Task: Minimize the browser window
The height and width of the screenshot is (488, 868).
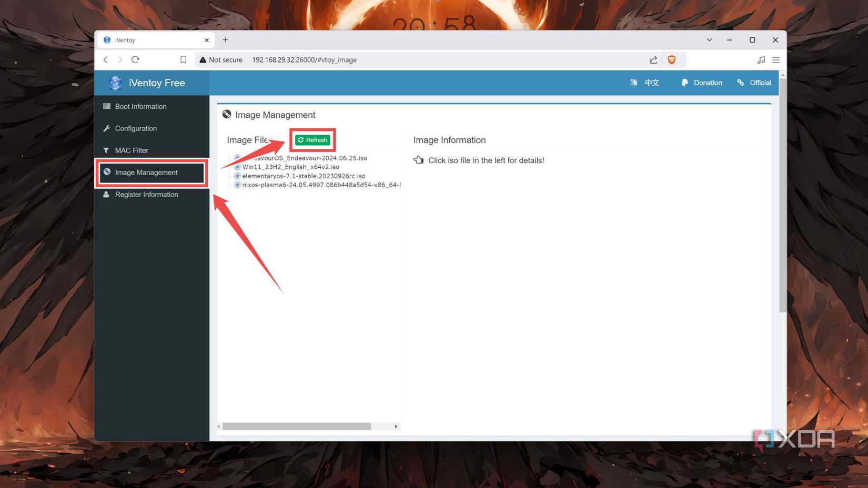Action: [x=730, y=40]
